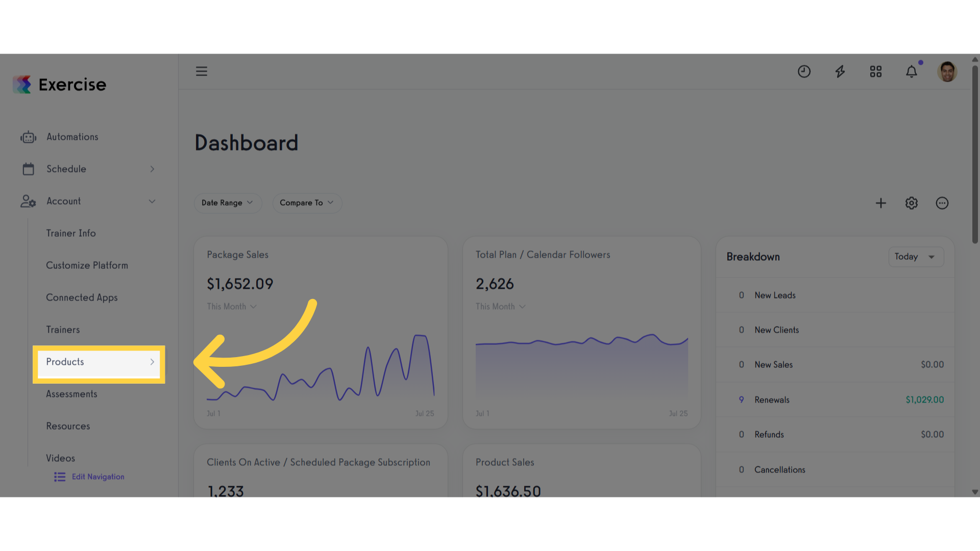980x551 pixels.
Task: Open the more options ellipsis icon
Action: point(942,203)
